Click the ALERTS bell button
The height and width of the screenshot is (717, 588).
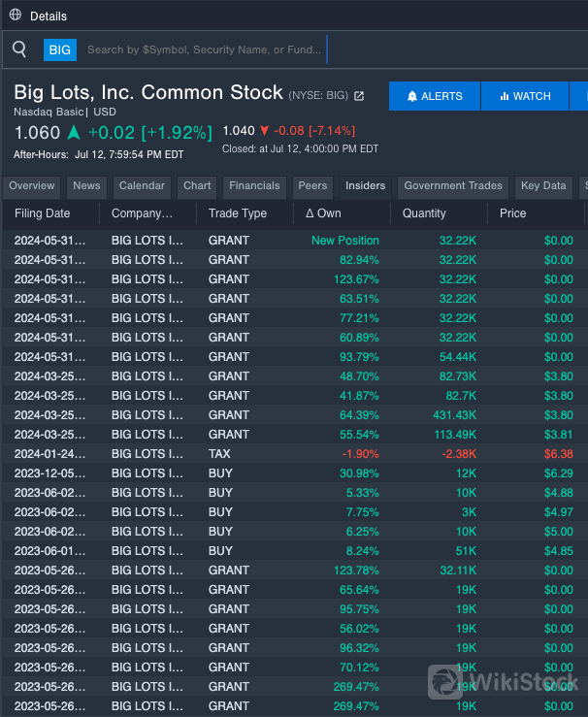pyautogui.click(x=435, y=96)
